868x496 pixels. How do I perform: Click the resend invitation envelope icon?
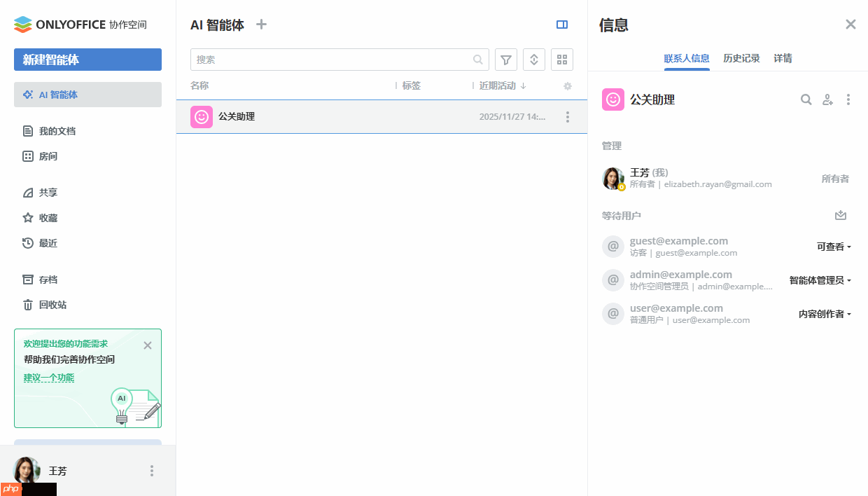(841, 216)
